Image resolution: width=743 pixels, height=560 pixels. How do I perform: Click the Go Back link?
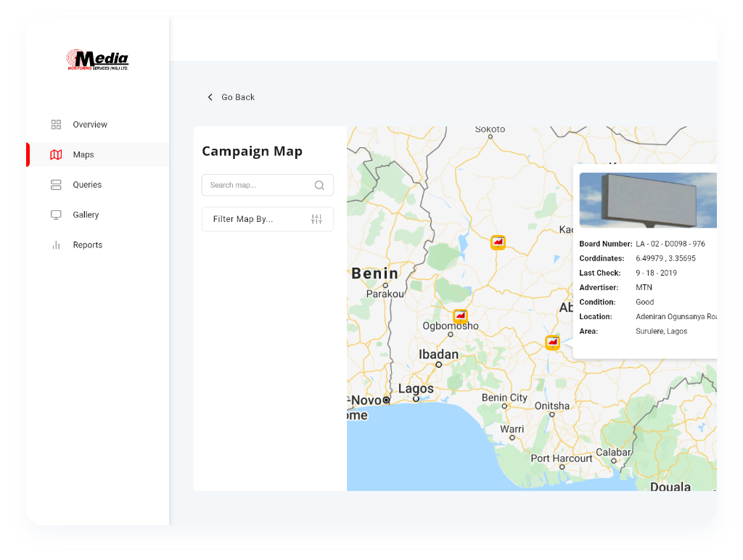[x=238, y=97]
